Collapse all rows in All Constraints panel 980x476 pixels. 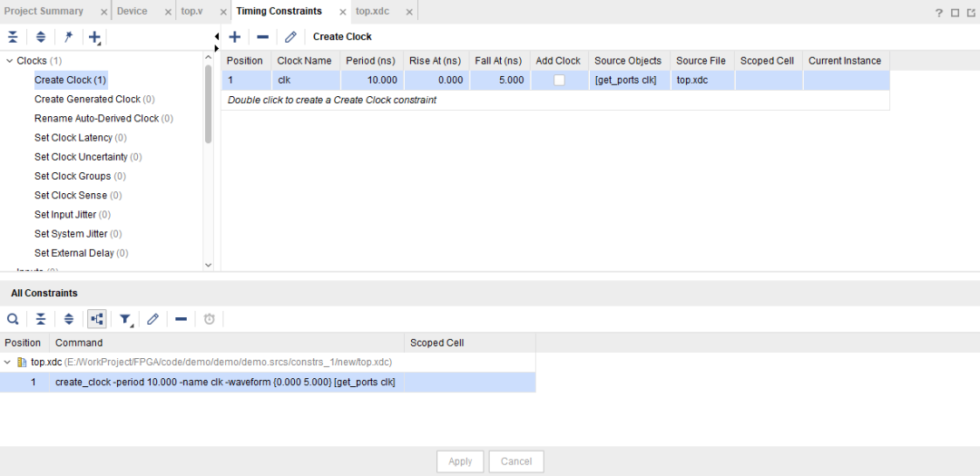pos(41,319)
